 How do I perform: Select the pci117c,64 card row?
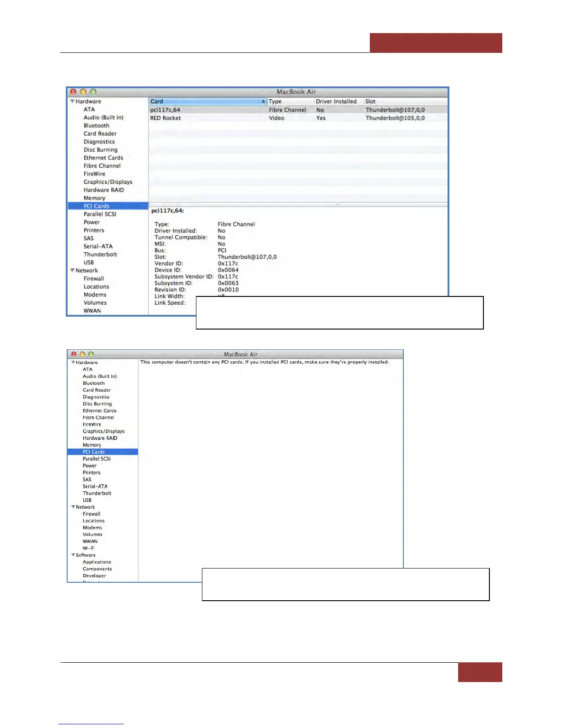(298, 110)
